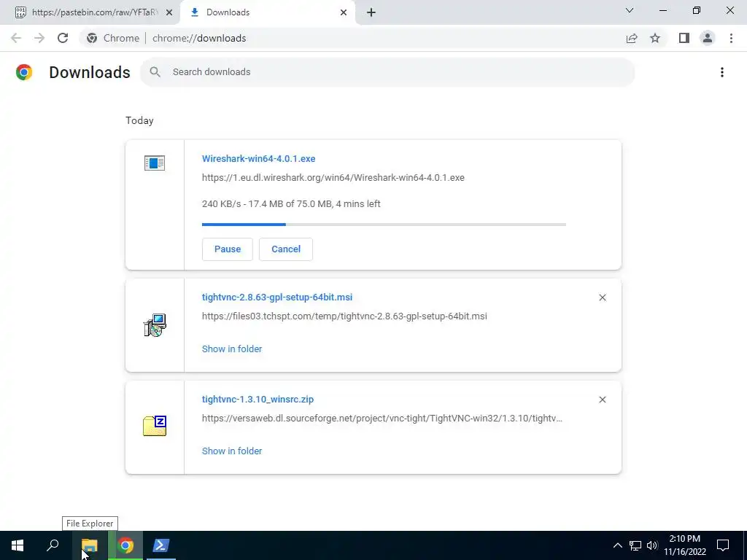Open the network status tray icon
This screenshot has width=747, height=560.
(x=635, y=545)
